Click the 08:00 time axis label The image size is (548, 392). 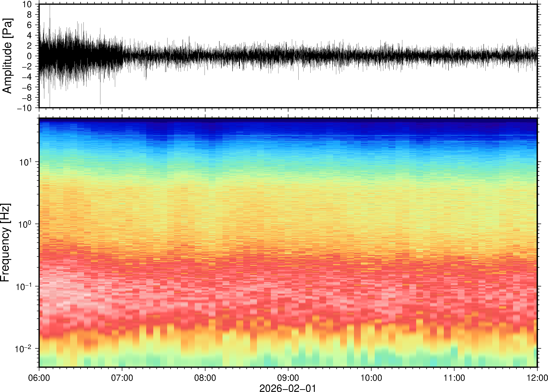point(205,378)
